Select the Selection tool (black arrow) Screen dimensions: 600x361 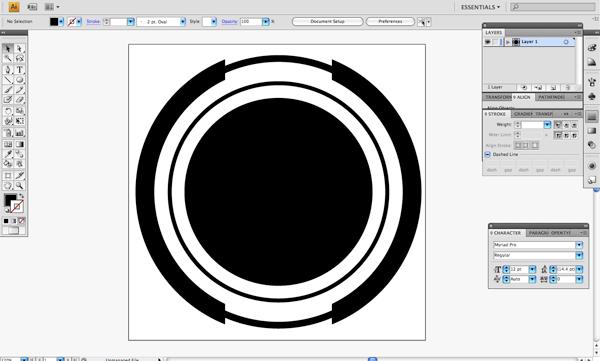pyautogui.click(x=8, y=49)
